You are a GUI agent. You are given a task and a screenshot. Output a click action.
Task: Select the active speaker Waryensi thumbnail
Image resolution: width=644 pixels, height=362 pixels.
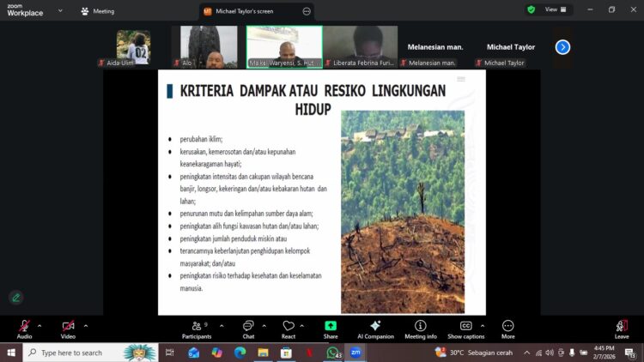click(284, 47)
